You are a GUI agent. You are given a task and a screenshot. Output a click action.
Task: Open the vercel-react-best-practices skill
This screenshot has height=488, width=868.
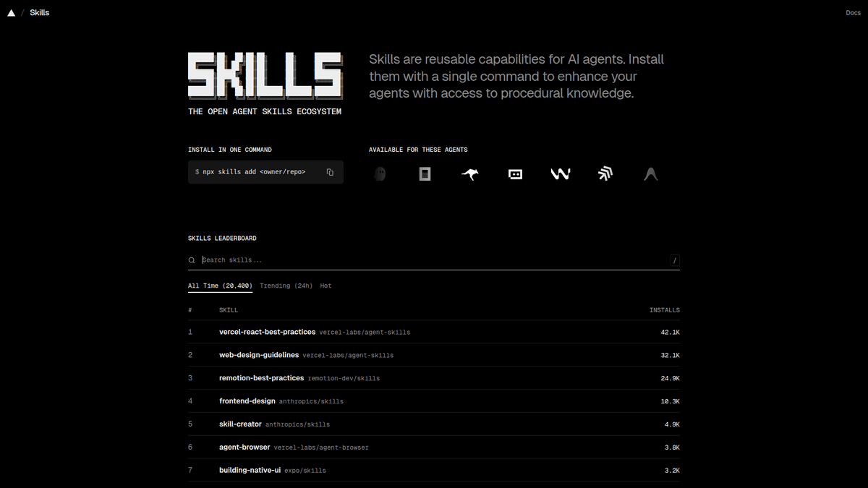(266, 332)
